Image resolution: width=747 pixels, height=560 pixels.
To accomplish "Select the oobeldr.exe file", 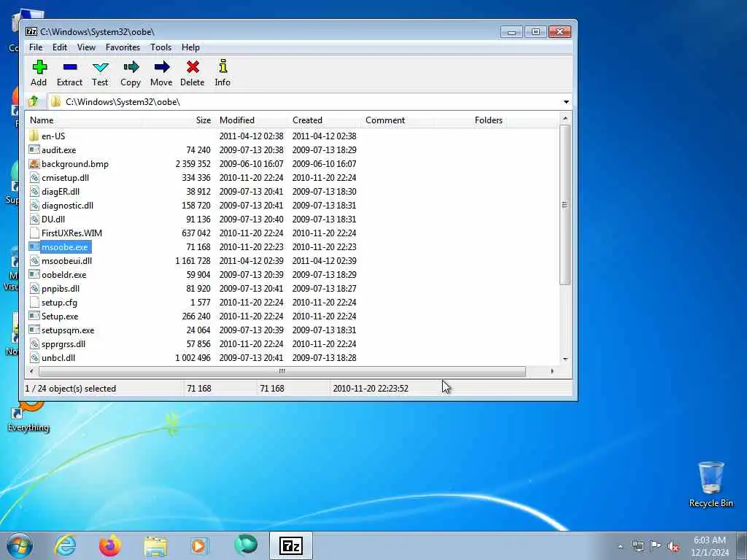I will click(64, 275).
